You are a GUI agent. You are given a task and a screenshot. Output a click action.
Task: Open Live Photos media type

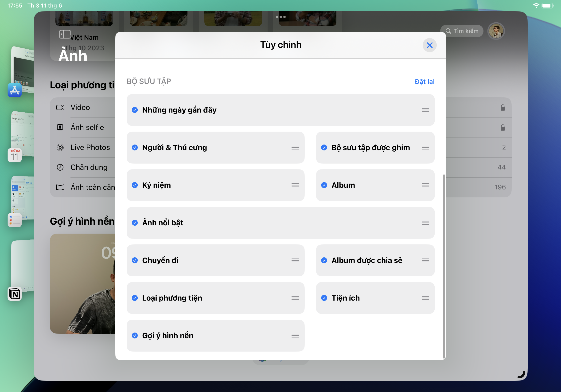(x=83, y=148)
